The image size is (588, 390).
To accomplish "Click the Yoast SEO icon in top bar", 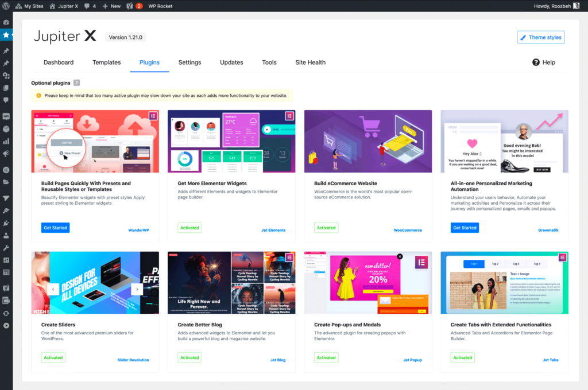I will pos(130,6).
